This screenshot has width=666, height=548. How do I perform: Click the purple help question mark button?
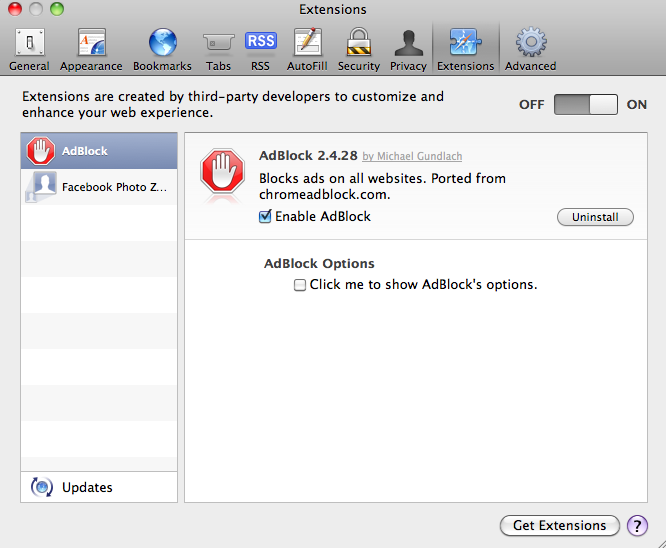(x=637, y=526)
